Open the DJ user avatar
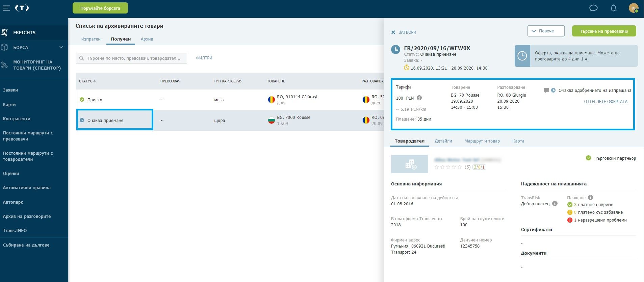 [x=634, y=8]
